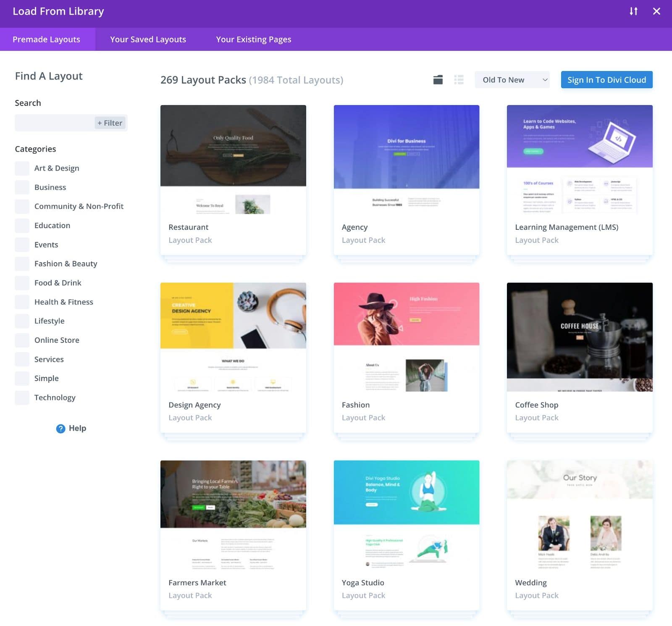672x626 pixels.
Task: Toggle the Health & Fitness filter
Action: (x=22, y=302)
